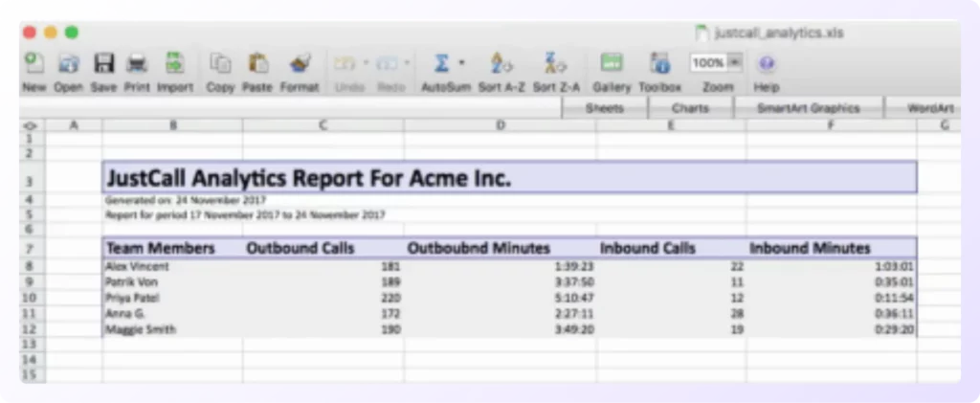This screenshot has height=403, width=980.
Task: Sort descending with Sort Z-A icon
Action: point(555,63)
